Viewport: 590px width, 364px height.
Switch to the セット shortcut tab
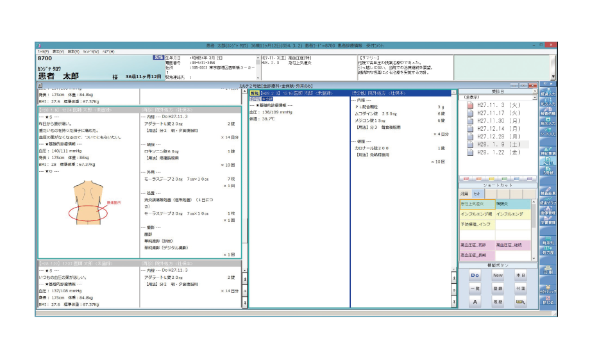click(x=477, y=193)
